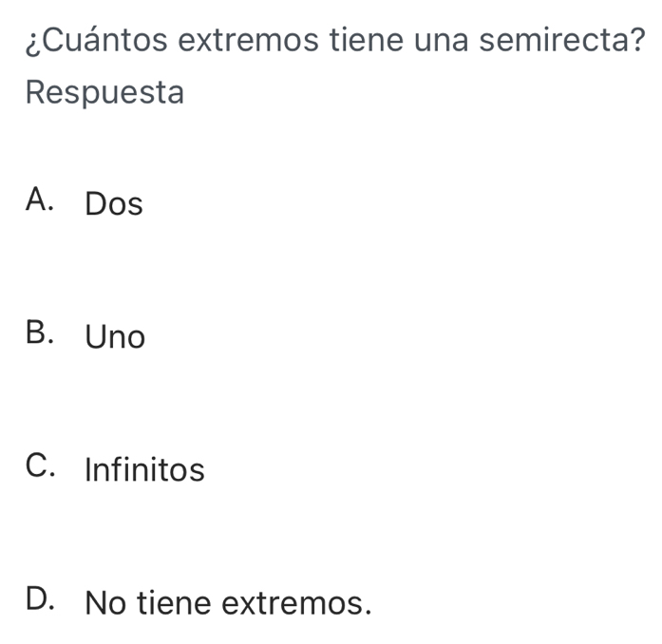The image size is (662, 644).
Task: Click the word "Uno" answer text
Action: [115, 337]
